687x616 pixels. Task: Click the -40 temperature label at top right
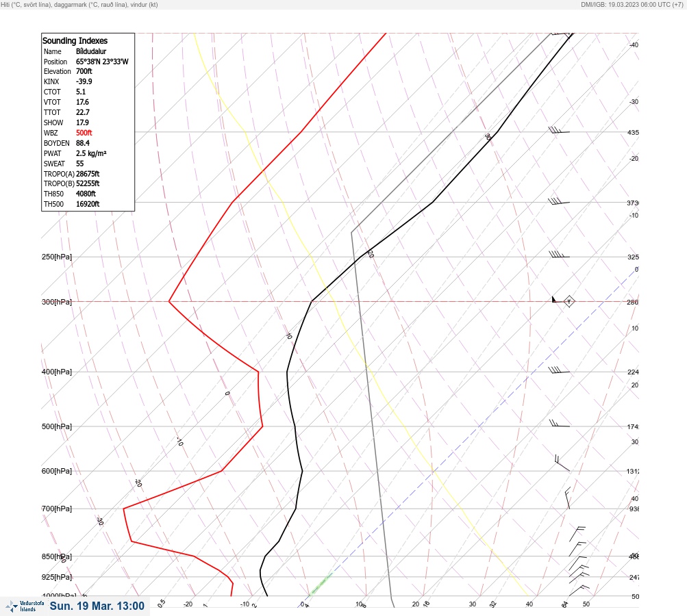click(x=634, y=44)
